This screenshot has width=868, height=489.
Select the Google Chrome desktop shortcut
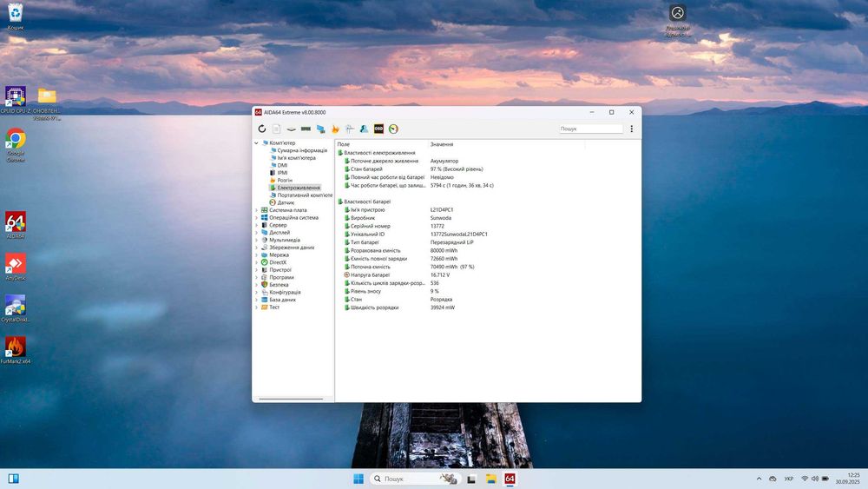pos(16,145)
